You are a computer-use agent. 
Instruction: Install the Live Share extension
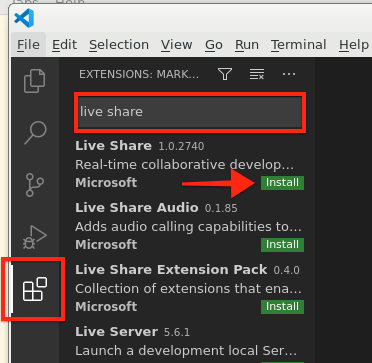282,183
